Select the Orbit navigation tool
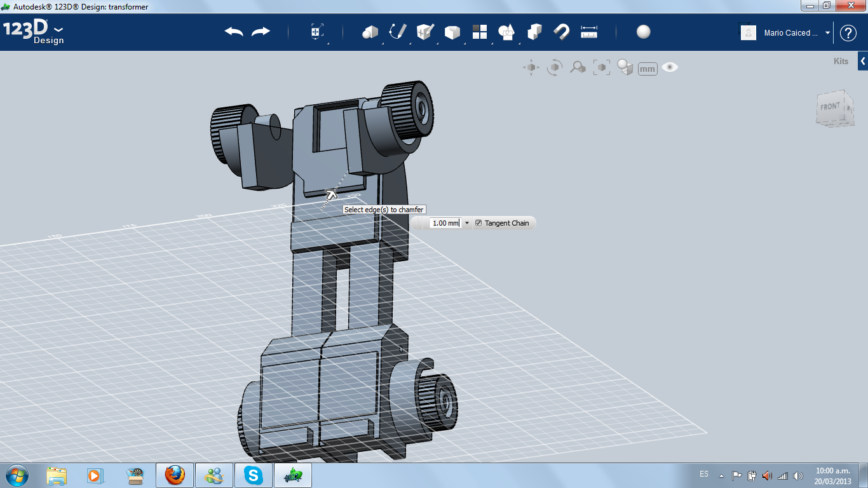 coord(555,67)
